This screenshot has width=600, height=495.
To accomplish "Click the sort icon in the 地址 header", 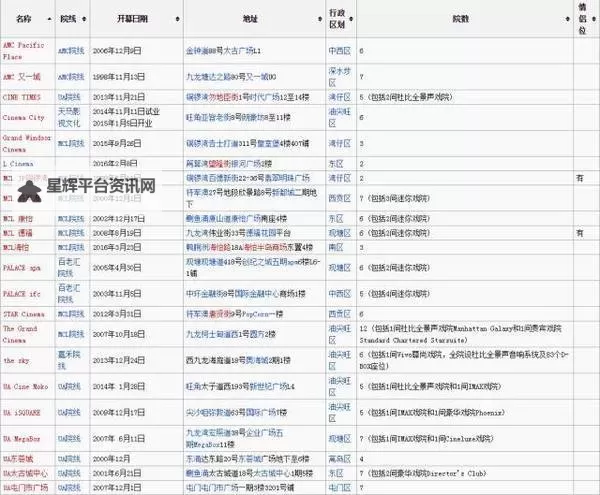I will (320, 19).
